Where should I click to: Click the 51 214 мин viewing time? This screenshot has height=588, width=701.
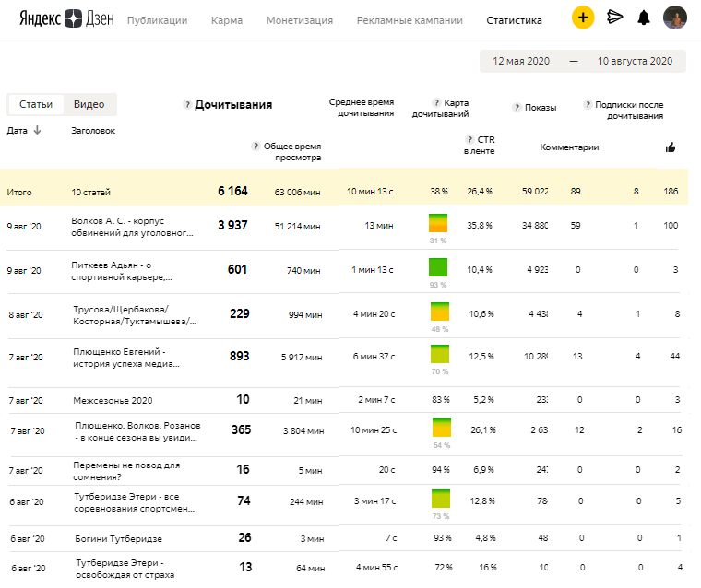click(297, 227)
